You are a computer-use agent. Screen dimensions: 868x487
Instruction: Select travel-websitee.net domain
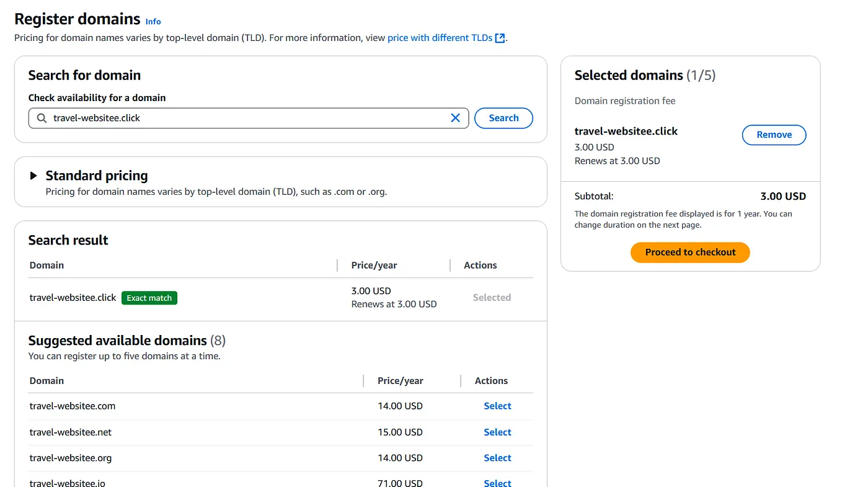point(497,432)
